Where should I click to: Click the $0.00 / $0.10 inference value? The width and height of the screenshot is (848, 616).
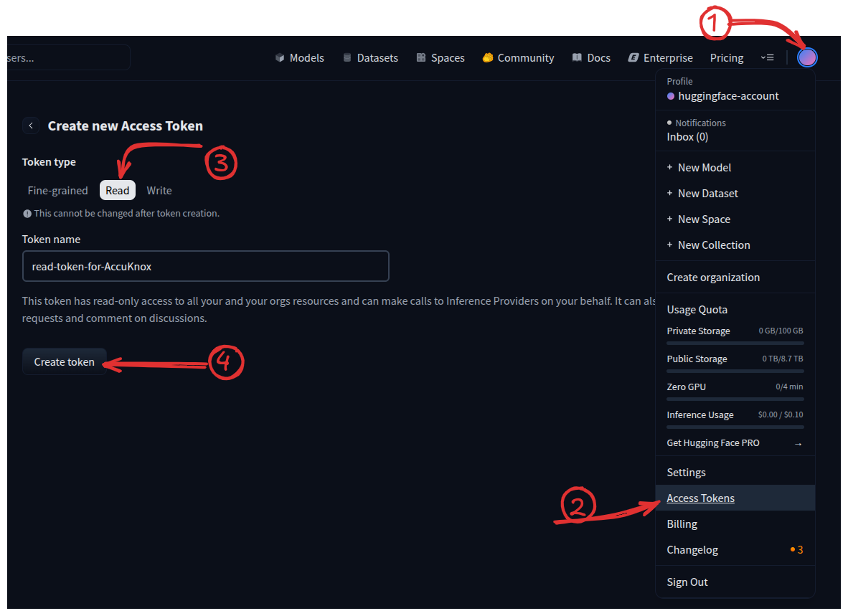point(781,415)
